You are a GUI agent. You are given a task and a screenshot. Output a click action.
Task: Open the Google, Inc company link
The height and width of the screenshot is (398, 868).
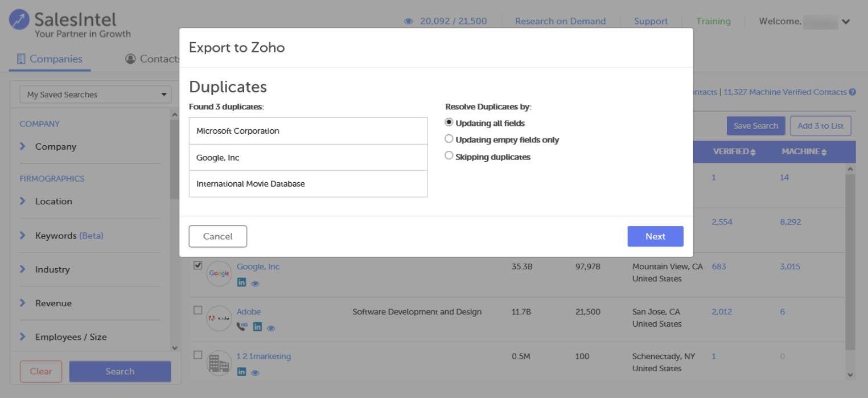point(258,266)
